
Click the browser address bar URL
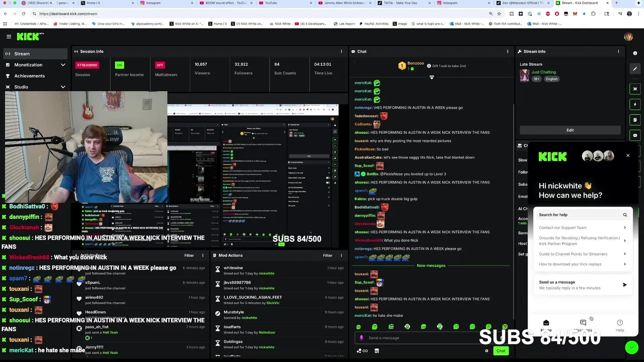click(x=68, y=14)
